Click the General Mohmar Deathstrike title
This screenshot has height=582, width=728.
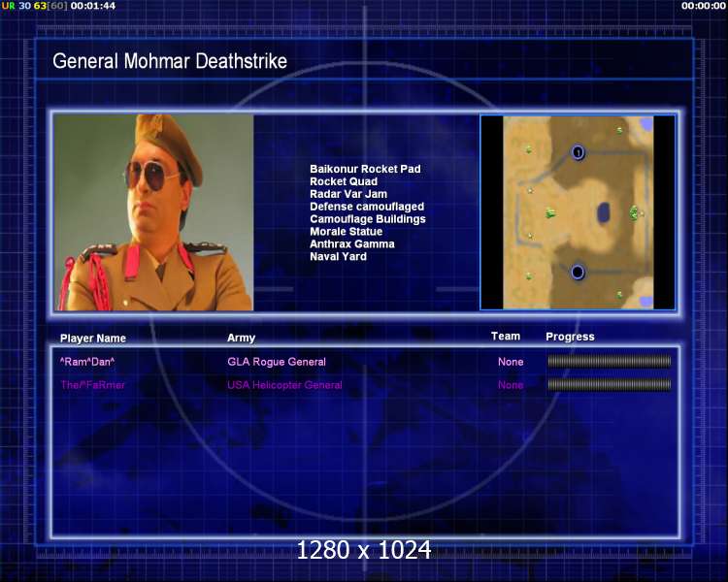[170, 61]
